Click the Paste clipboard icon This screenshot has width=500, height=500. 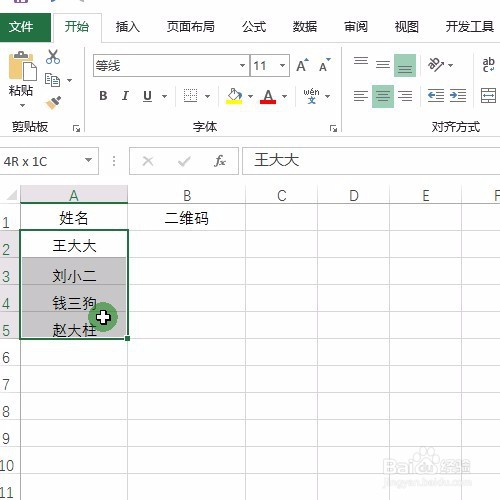pos(22,66)
